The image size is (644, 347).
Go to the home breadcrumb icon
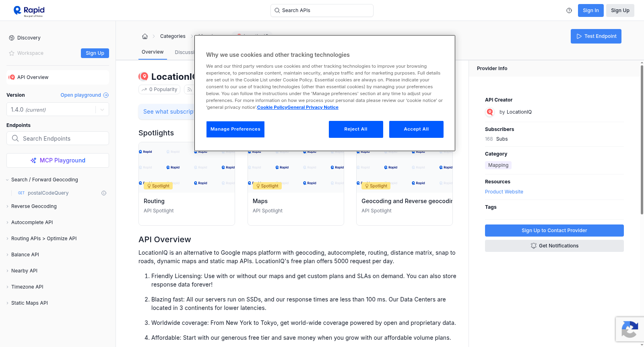(x=145, y=36)
